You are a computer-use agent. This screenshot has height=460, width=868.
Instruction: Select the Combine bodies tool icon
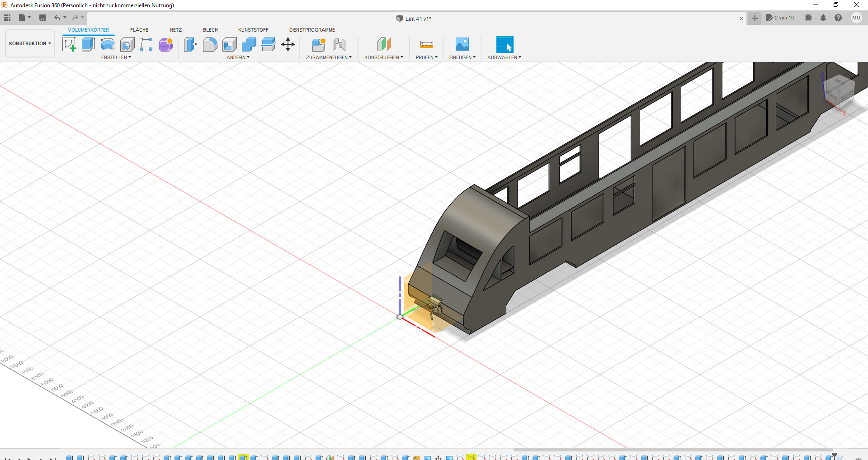[249, 44]
